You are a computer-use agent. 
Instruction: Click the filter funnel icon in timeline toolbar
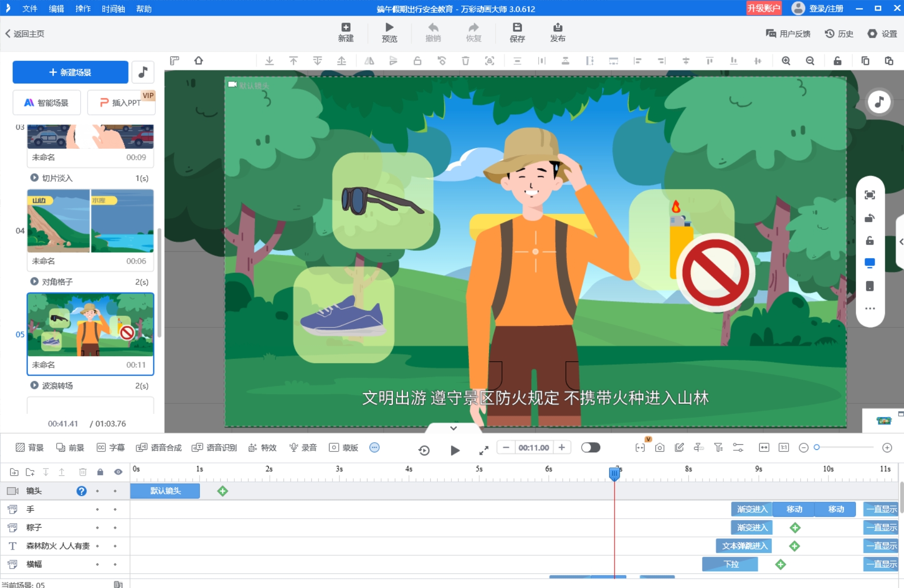[718, 448]
